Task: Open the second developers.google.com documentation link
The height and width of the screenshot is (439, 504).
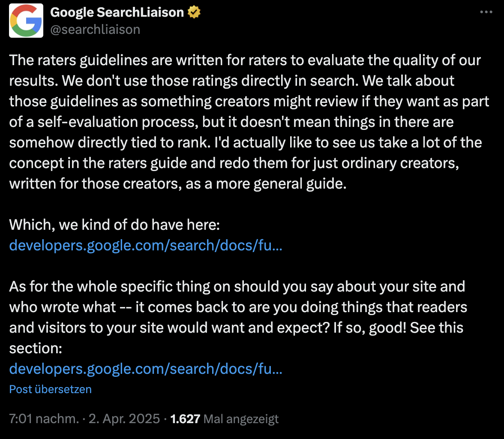Action: [x=145, y=369]
